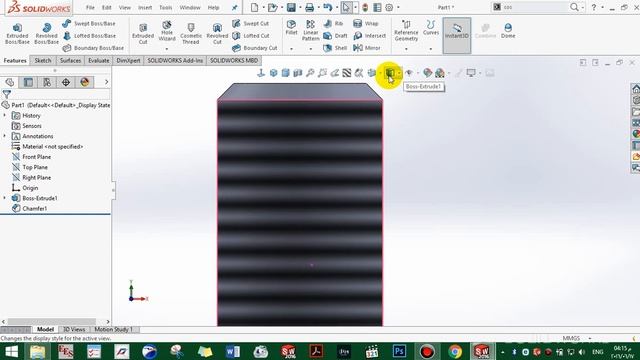Switch to the Motion Study 1 tab
Viewport: 640px width, 360px height.
[x=113, y=329]
